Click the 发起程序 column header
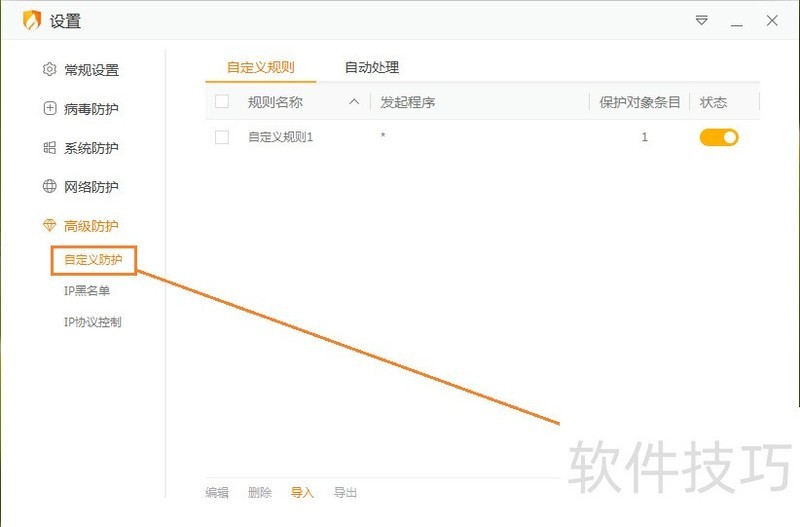This screenshot has width=800, height=527. pyautogui.click(x=408, y=102)
